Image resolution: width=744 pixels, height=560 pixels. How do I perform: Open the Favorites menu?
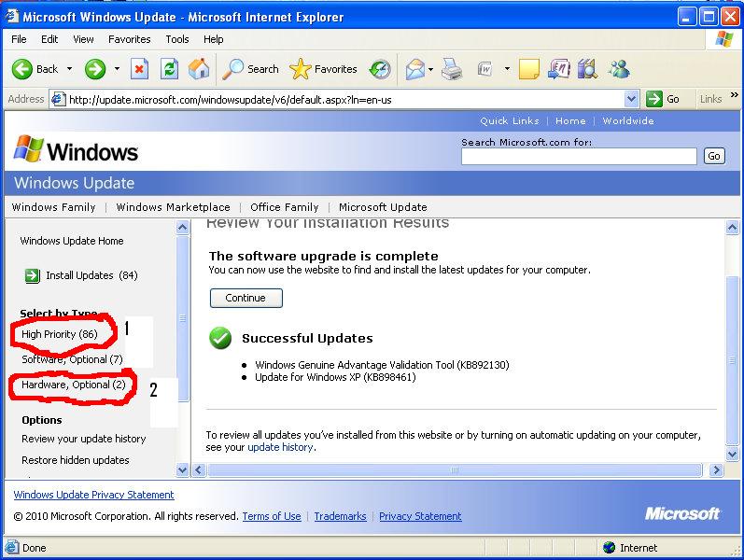pos(129,39)
